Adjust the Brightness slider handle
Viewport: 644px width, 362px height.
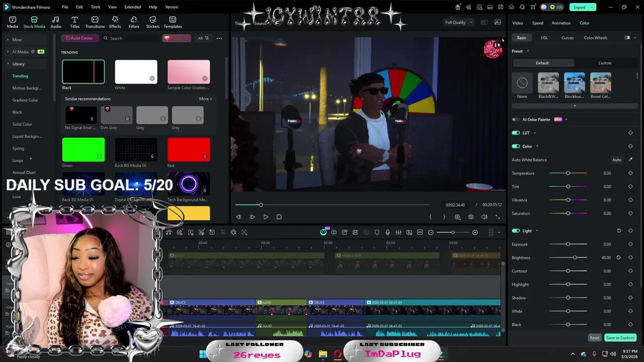(x=575, y=257)
